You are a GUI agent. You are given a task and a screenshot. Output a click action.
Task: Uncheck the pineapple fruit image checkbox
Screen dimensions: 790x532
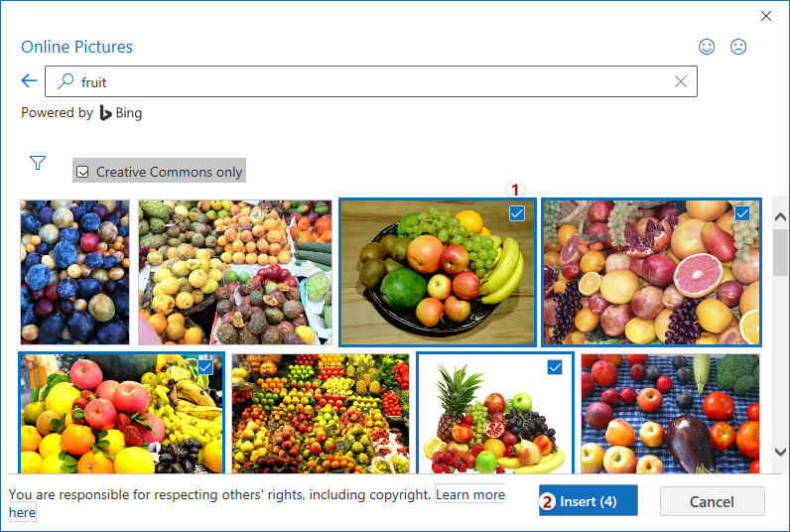pos(555,367)
